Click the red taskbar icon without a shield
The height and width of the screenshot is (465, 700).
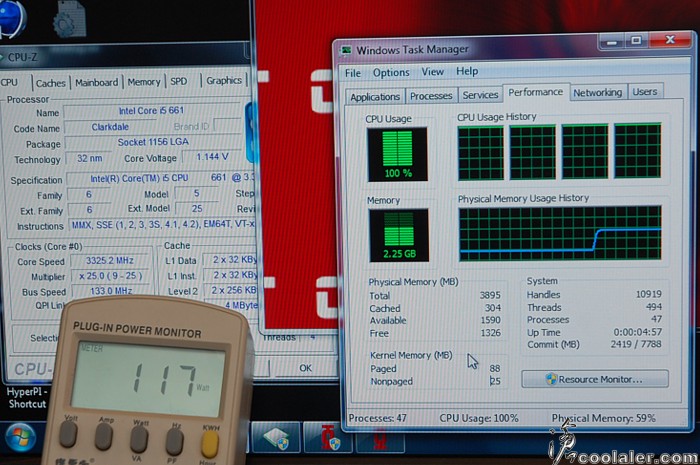click(x=380, y=442)
